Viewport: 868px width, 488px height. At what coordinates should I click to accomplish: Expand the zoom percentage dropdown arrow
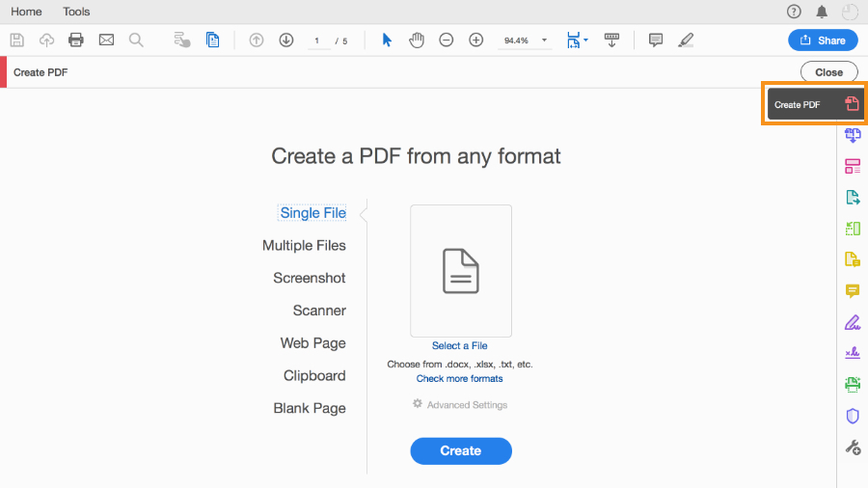[x=544, y=41]
